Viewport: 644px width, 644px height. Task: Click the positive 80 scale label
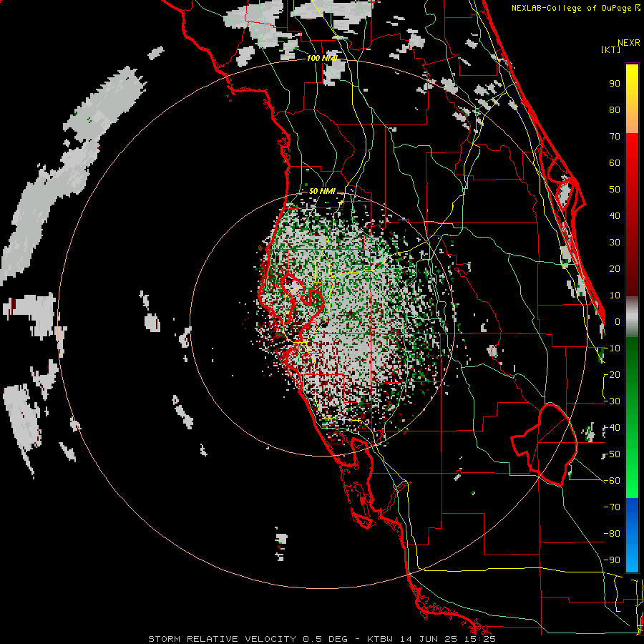click(615, 109)
